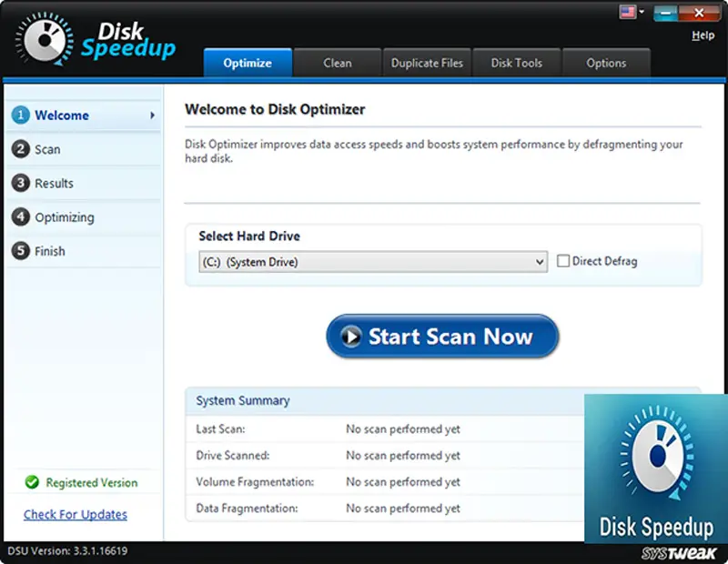Switch to the Clean tab
The width and height of the screenshot is (728, 564).
click(338, 63)
